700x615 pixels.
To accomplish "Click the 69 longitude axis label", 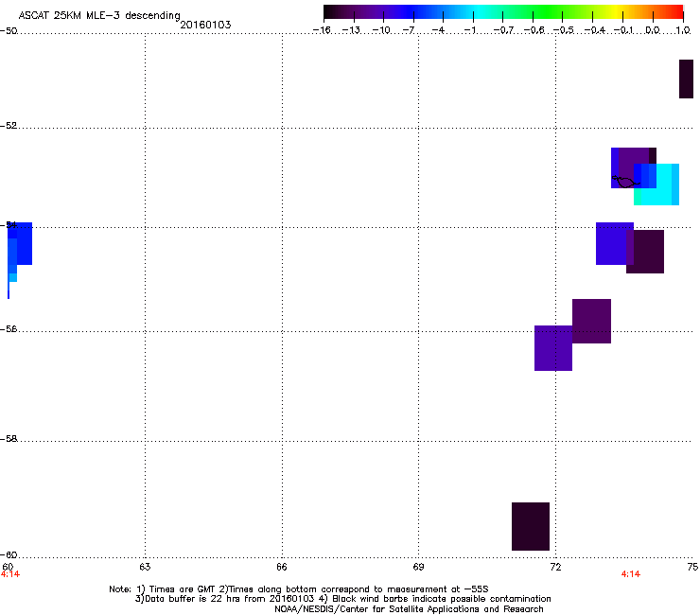I will point(418,567).
